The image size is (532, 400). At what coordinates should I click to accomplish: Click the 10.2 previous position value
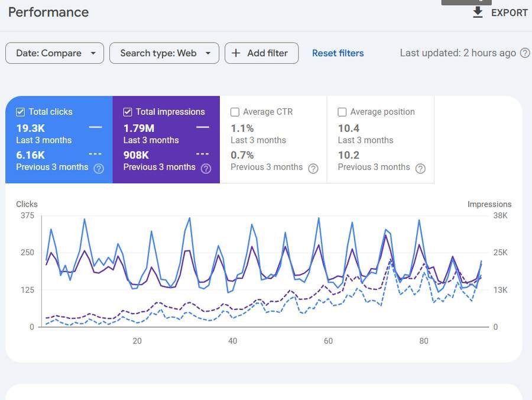click(348, 155)
